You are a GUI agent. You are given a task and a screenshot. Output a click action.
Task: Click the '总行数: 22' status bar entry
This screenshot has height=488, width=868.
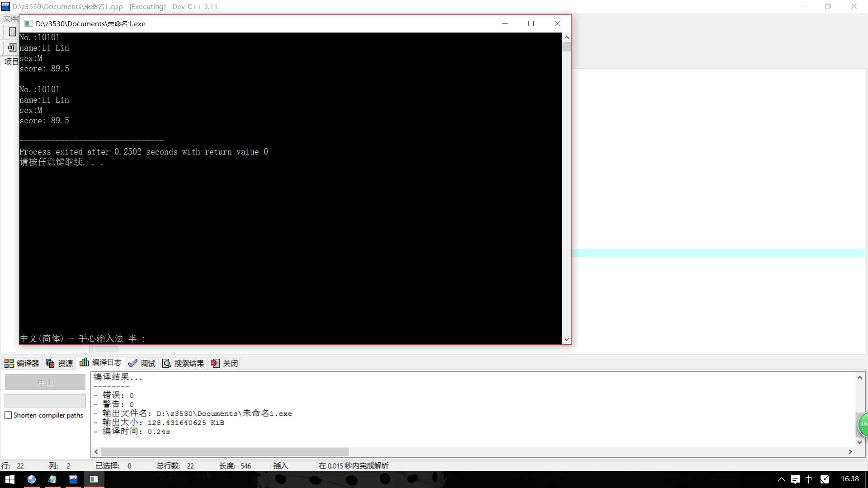click(175, 466)
